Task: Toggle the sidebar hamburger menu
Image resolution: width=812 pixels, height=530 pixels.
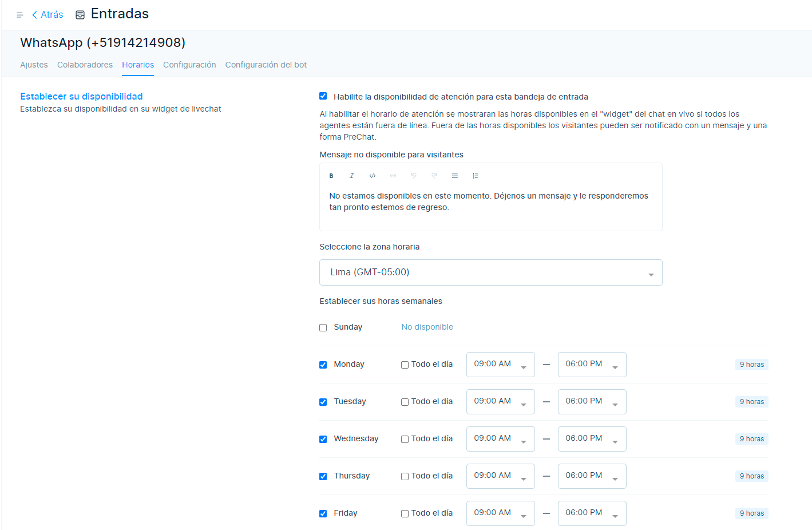Action: point(19,15)
